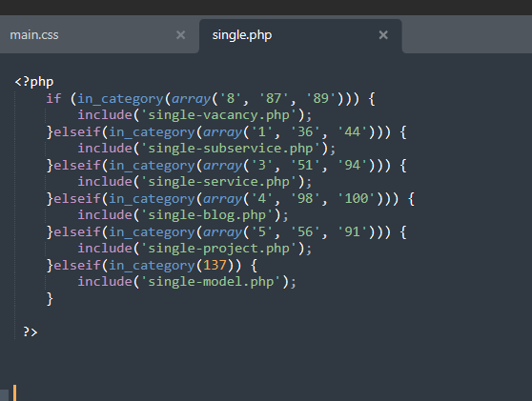
Task: Close the main.css tab
Action: 181,35
